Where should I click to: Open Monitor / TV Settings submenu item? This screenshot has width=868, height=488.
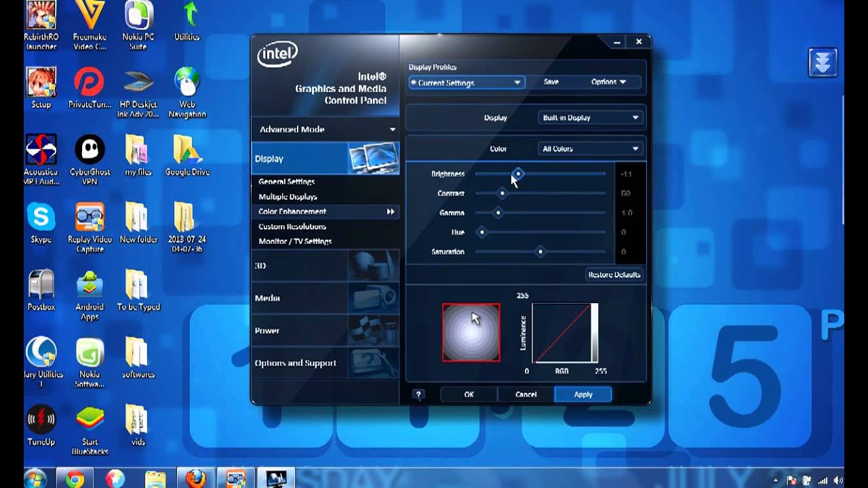[x=295, y=241]
